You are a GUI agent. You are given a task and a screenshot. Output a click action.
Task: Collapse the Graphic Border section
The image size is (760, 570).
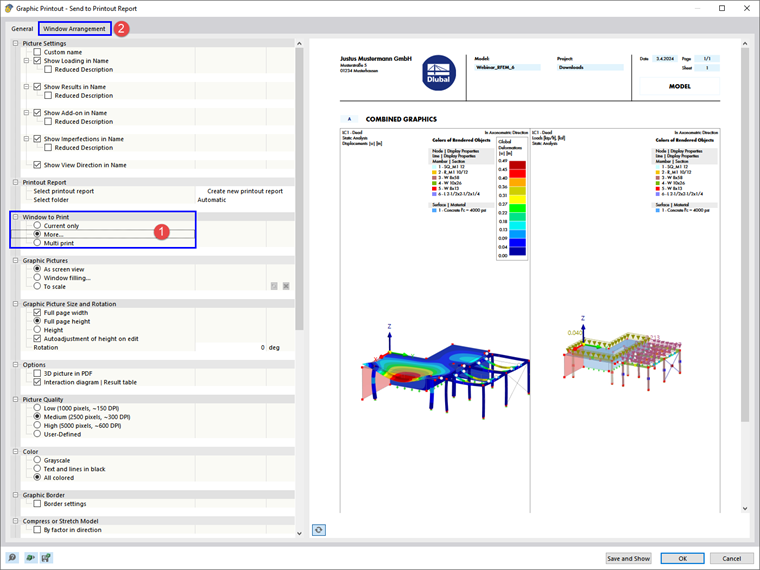click(16, 495)
